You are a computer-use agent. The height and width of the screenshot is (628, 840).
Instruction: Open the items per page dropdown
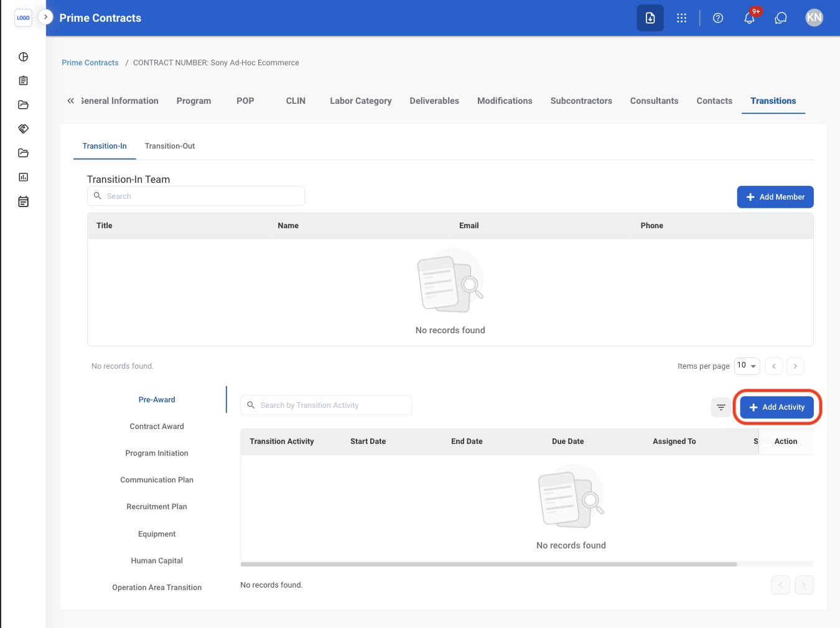tap(747, 366)
